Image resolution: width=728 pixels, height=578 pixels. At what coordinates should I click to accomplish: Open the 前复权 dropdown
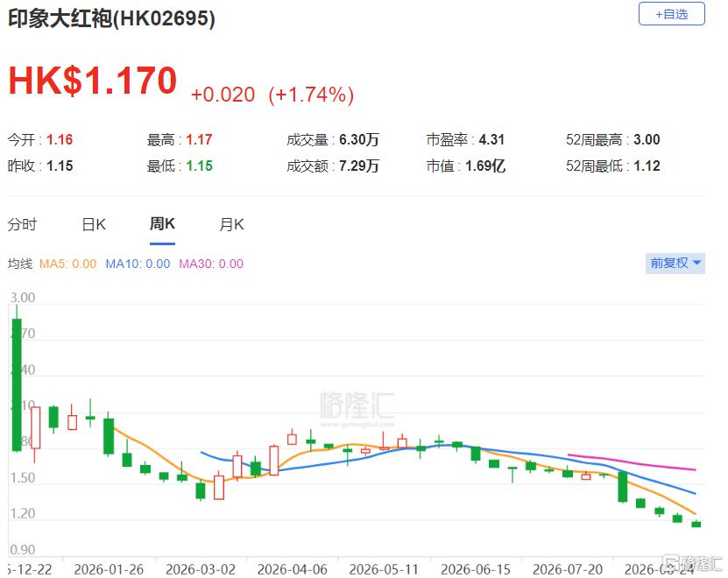(x=675, y=264)
